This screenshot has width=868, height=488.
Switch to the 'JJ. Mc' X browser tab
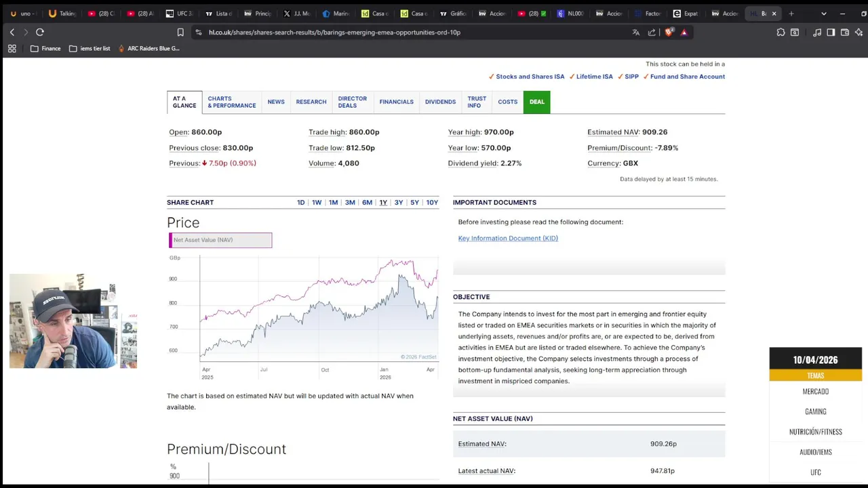pyautogui.click(x=297, y=14)
